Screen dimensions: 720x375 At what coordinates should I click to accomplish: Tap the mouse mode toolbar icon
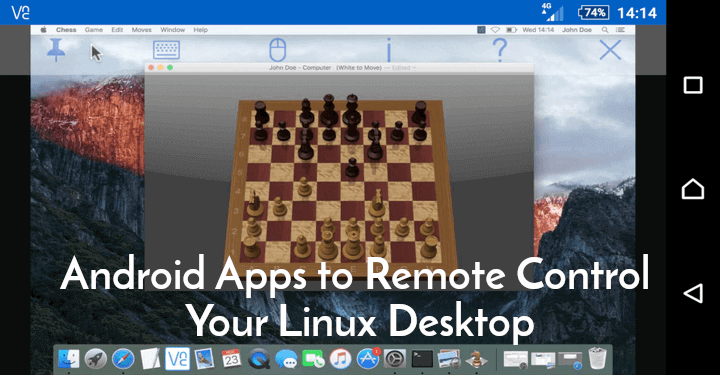(277, 50)
